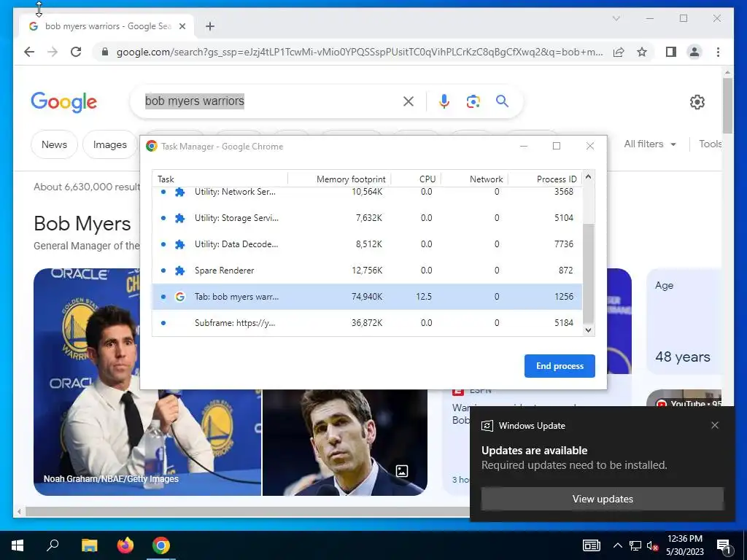Click End process button
This screenshot has height=560, width=747.
pyautogui.click(x=560, y=366)
